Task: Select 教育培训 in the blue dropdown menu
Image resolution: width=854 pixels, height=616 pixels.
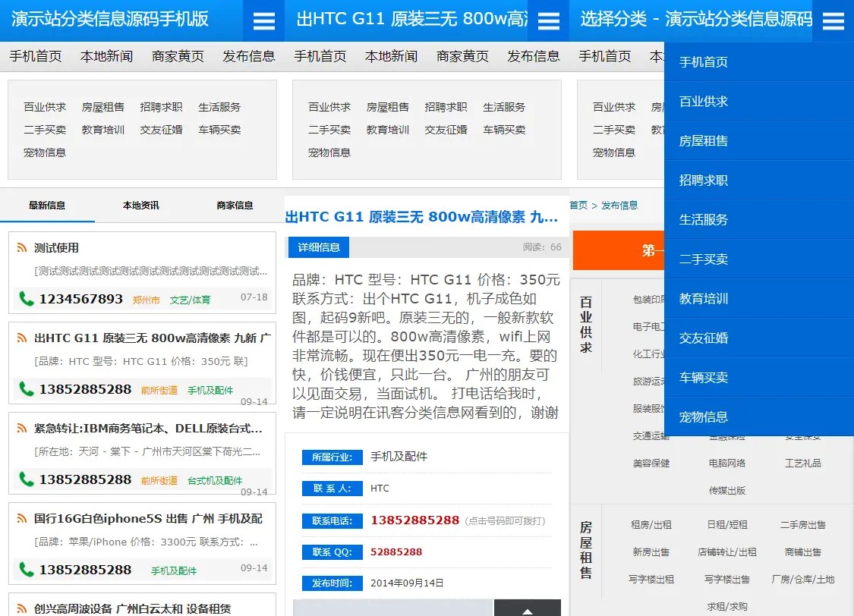Action: (758, 299)
